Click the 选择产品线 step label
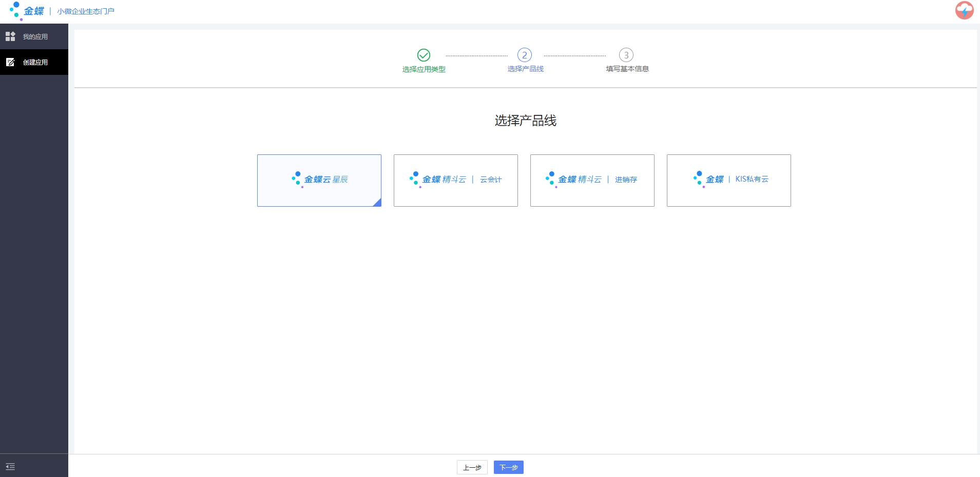Screen dimensions: 980x477 (x=525, y=69)
